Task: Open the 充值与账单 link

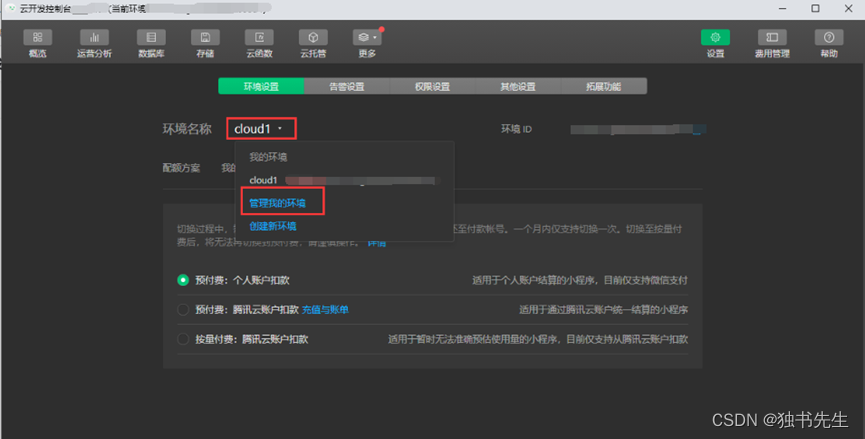Action: point(325,310)
